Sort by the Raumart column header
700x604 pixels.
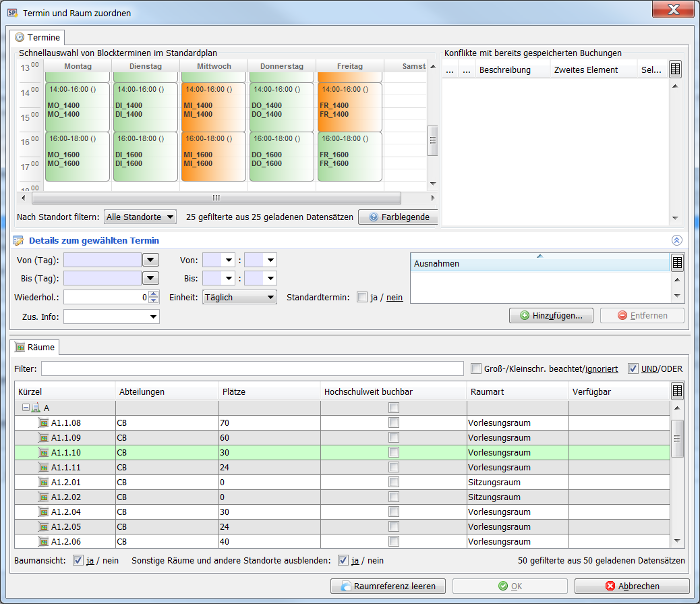pos(517,392)
